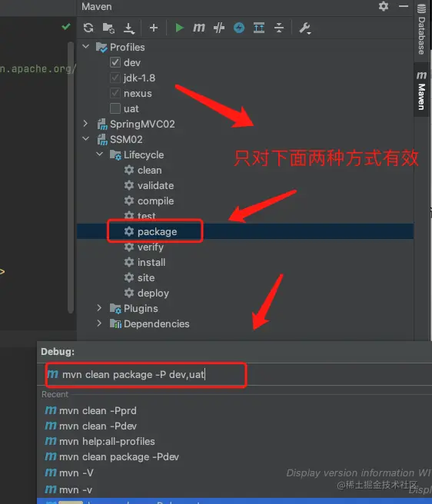Viewport: 432px width, 504px height.
Task: Run Maven build with green play icon
Action: [x=179, y=28]
